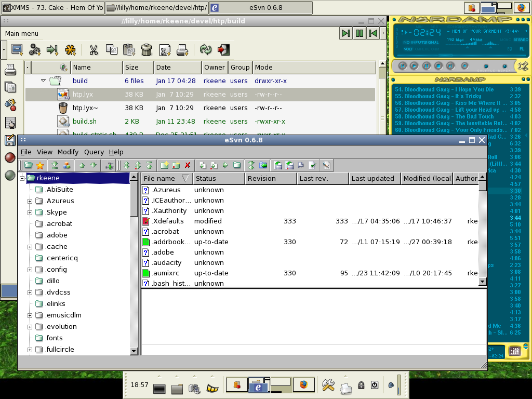
Task: Click the hourglass-shaped green arrows icon in eSvn
Action: [x=251, y=165]
